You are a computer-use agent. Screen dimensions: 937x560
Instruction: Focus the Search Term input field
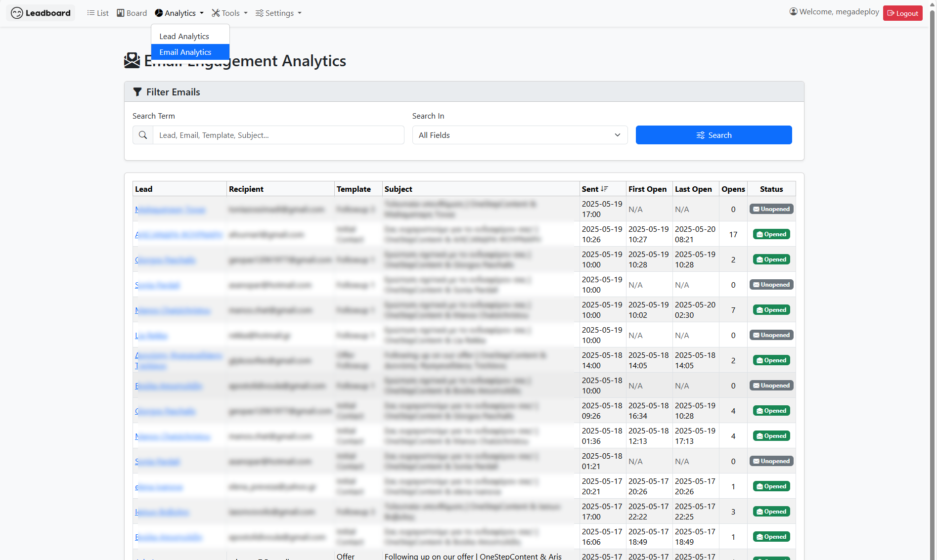[278, 135]
